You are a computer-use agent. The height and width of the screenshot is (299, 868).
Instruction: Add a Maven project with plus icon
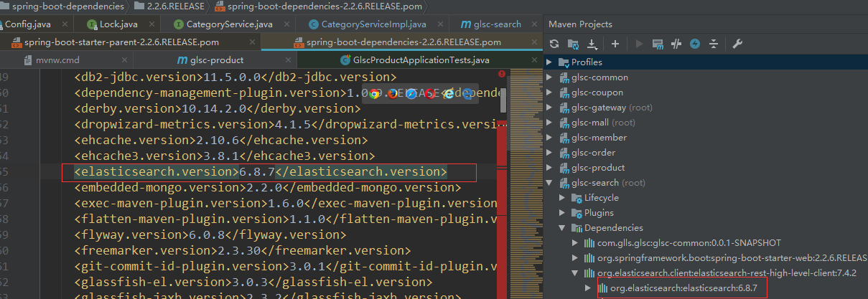[x=615, y=44]
